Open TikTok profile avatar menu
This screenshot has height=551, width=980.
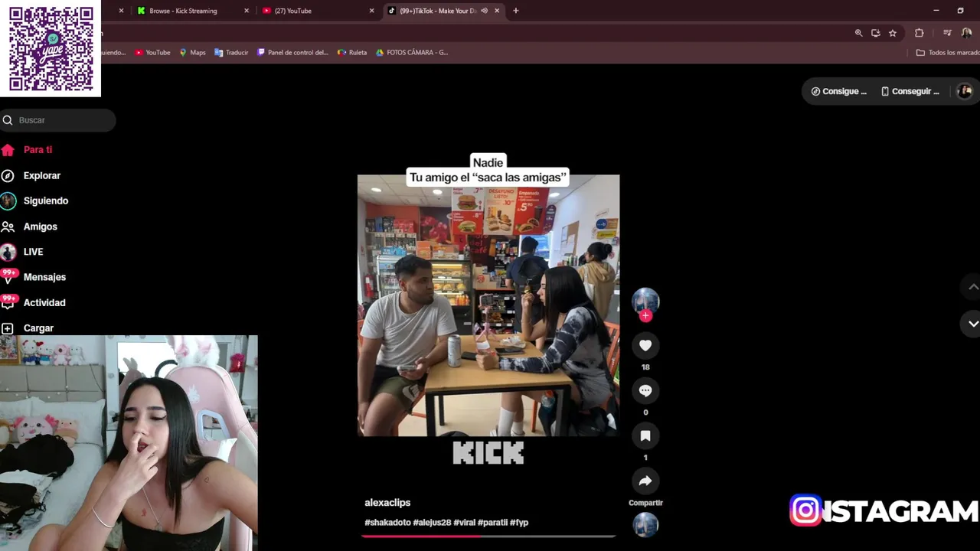pos(965,91)
